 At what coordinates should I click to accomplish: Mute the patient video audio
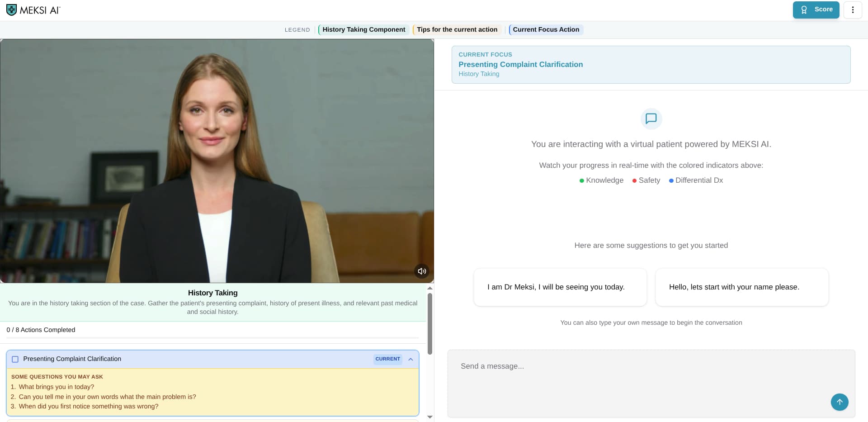pyautogui.click(x=421, y=271)
